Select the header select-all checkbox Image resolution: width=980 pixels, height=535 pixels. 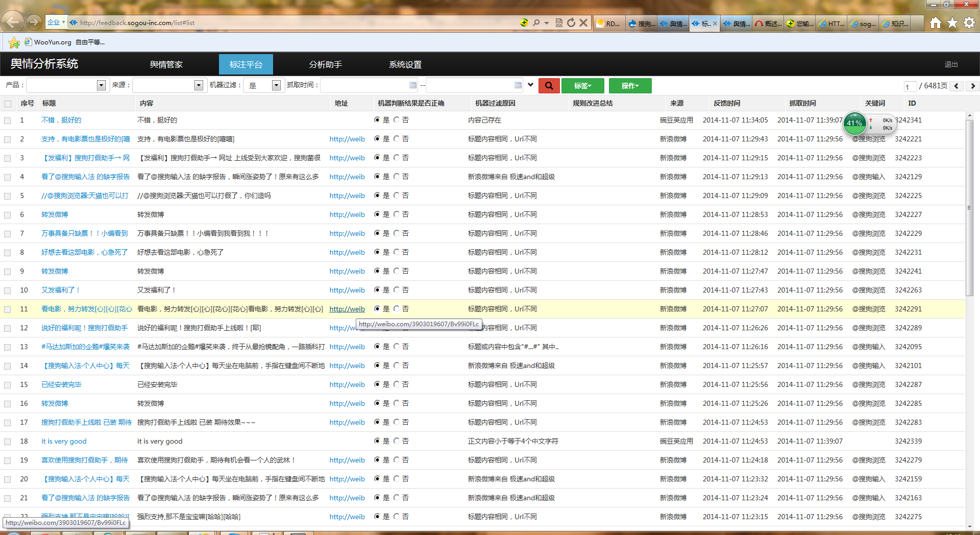[x=8, y=104]
